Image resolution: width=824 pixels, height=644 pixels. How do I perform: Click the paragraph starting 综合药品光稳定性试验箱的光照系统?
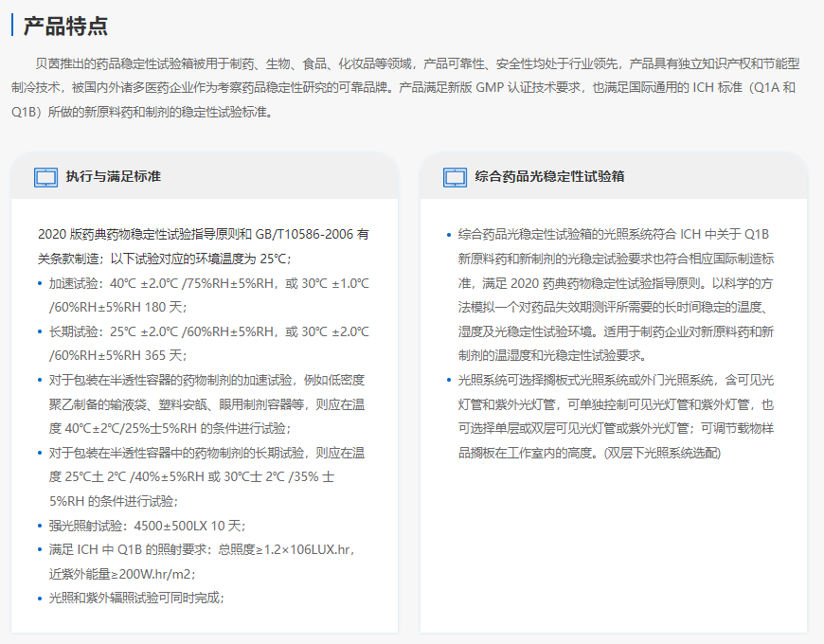click(616, 294)
